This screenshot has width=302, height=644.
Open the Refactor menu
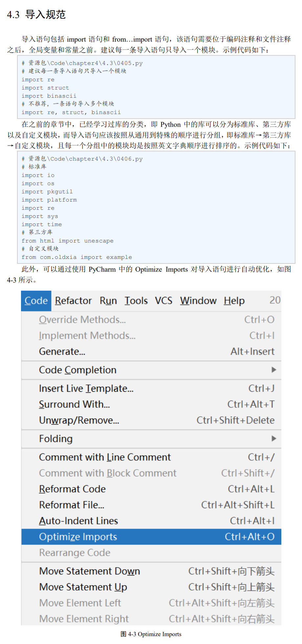[73, 301]
